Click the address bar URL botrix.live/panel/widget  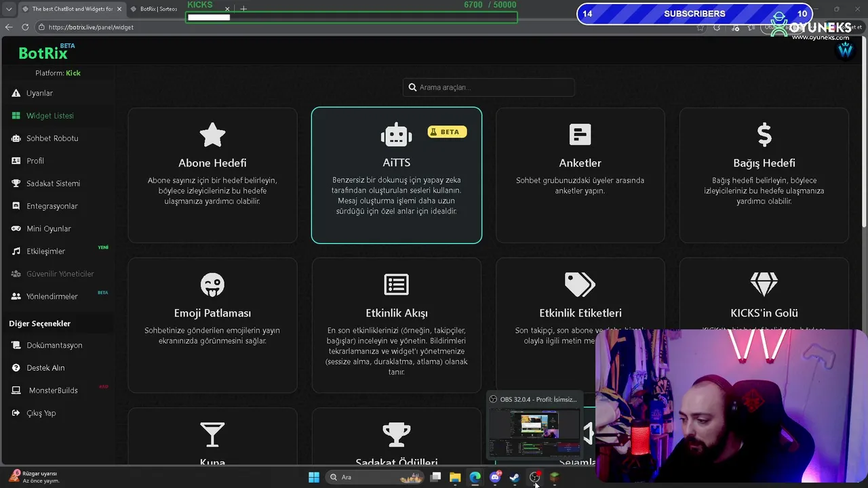tap(91, 27)
